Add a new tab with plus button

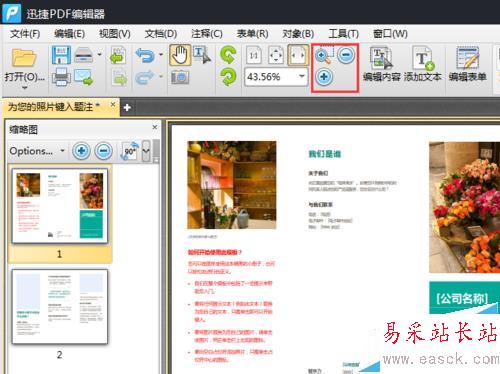[127, 108]
